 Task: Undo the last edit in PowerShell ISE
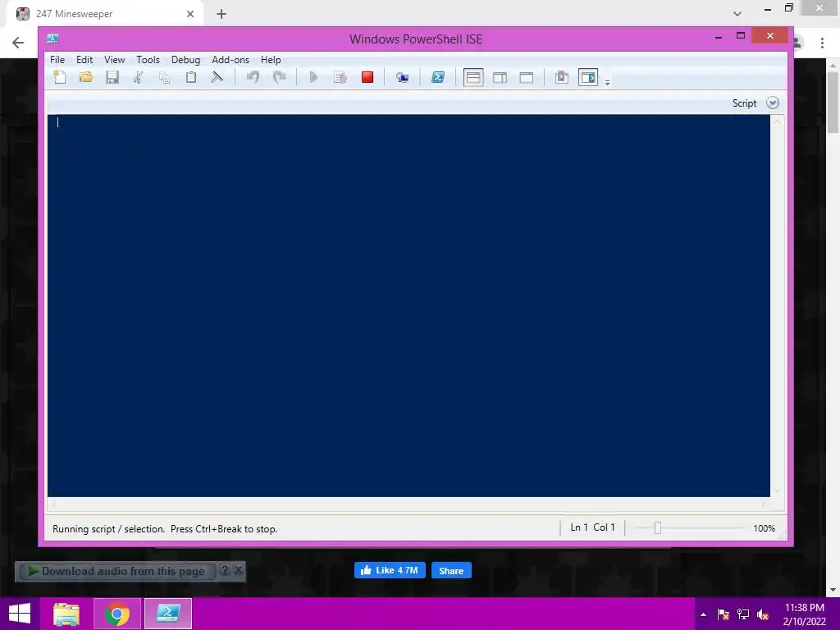253,77
